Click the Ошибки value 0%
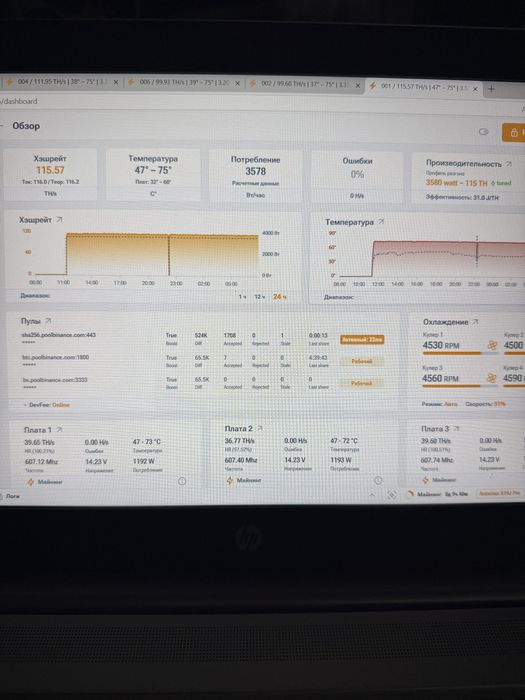Viewport: 525px width, 700px height. 357,174
